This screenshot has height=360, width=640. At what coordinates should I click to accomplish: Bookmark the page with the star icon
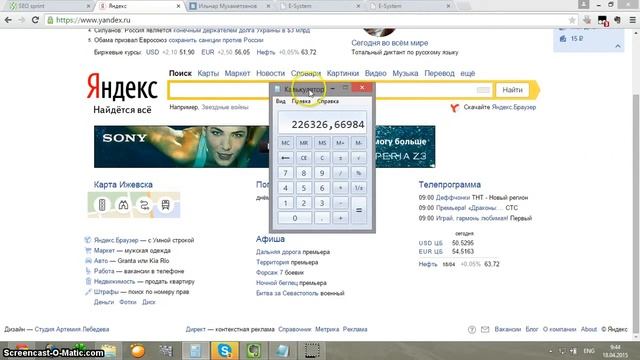tap(572, 20)
